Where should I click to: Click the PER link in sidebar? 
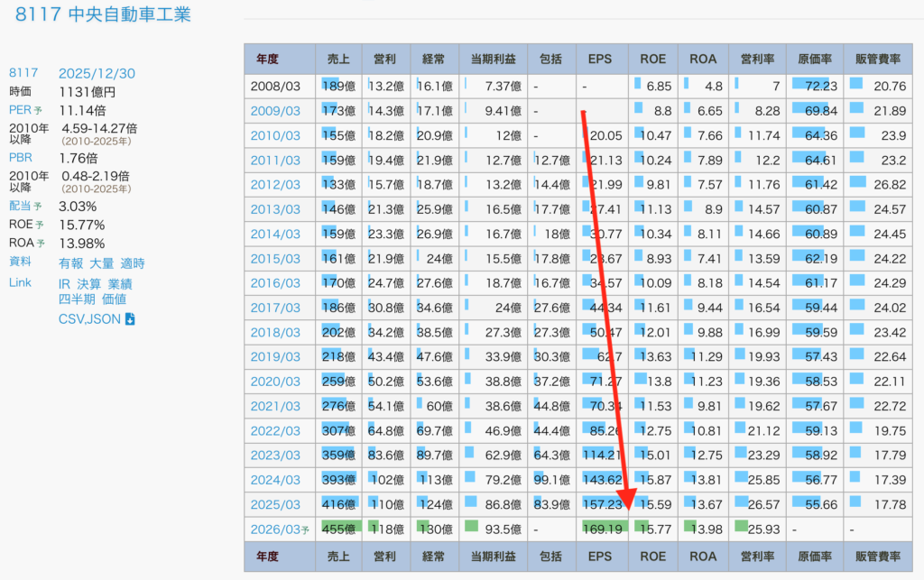tap(21, 109)
